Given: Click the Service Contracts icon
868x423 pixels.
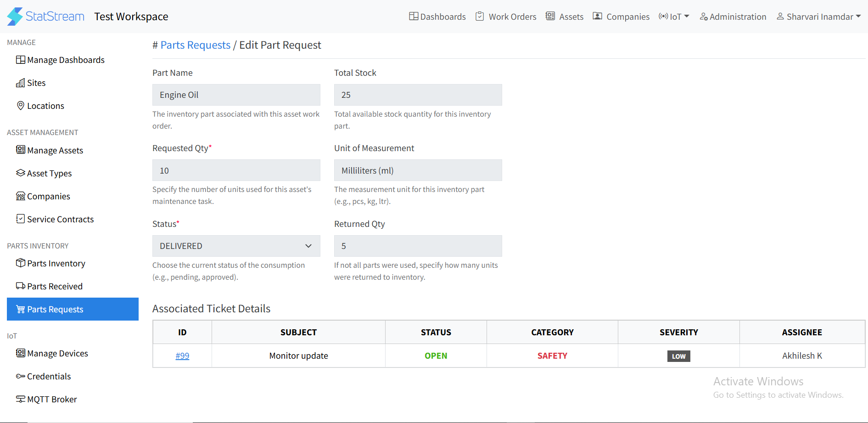Looking at the screenshot, I should [21, 219].
